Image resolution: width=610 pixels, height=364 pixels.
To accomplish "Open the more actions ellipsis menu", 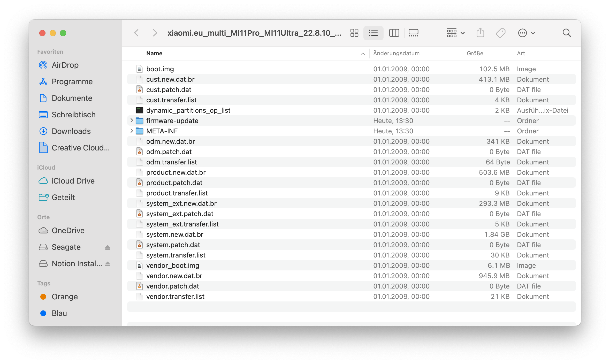I will tap(526, 33).
